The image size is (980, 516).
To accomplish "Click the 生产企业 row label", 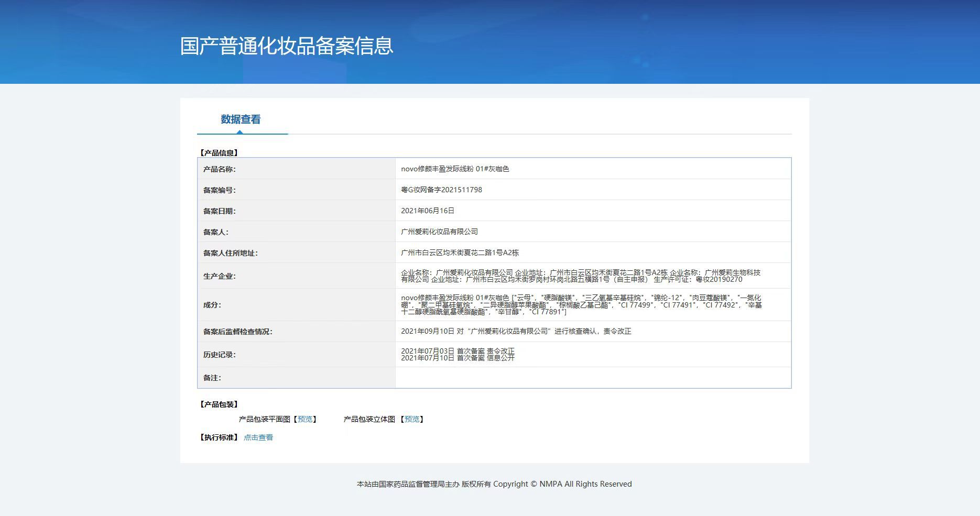I will click(x=220, y=276).
